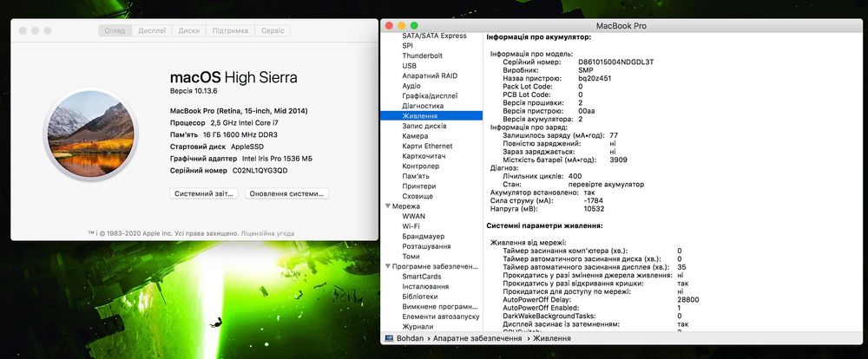This screenshot has height=359, width=868.
Task: Minimize MacBook Pro window with yellow button
Action: (401, 25)
